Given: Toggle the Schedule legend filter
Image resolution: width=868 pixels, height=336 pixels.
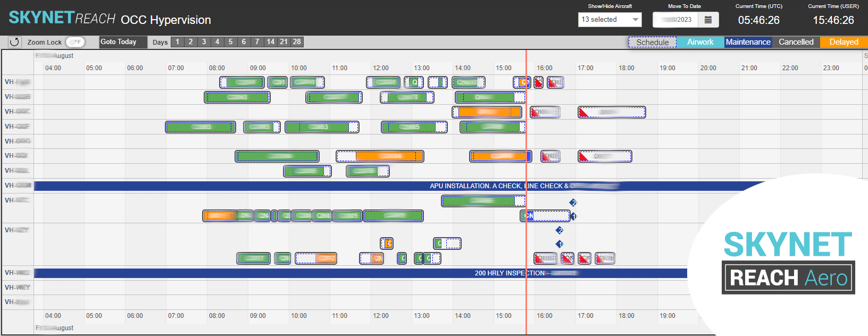Looking at the screenshot, I should [x=652, y=42].
